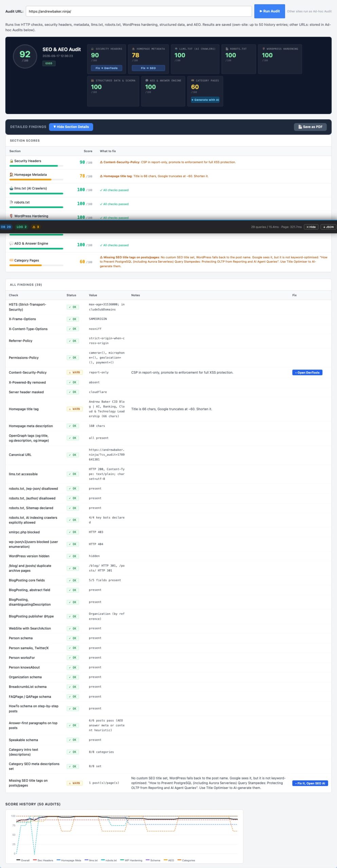This screenshot has height=868, width=337.
Task: Click lock icon in Security Headers section row
Action: pos(12,161)
